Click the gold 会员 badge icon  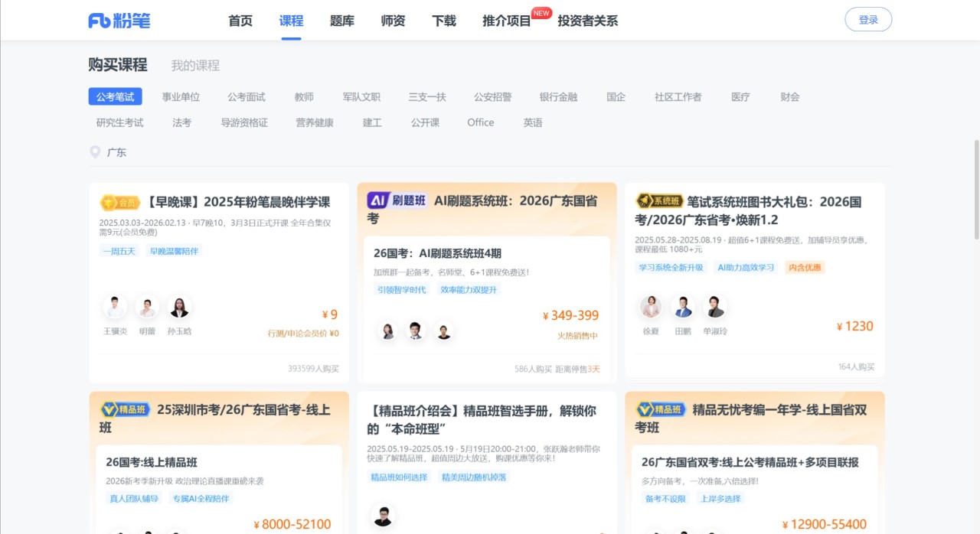[x=120, y=203]
